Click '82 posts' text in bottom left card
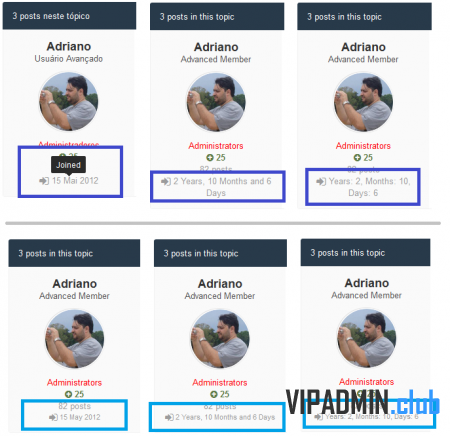The image size is (450, 436). [75, 406]
